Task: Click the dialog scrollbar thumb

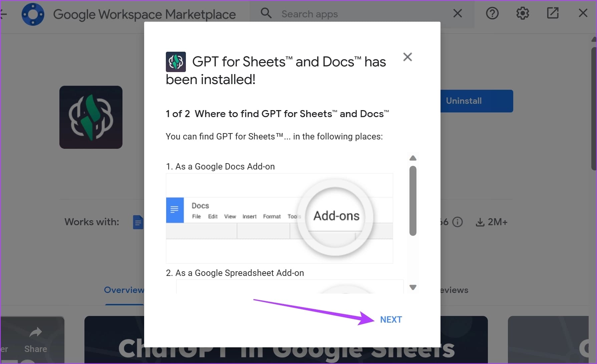Action: tap(413, 201)
